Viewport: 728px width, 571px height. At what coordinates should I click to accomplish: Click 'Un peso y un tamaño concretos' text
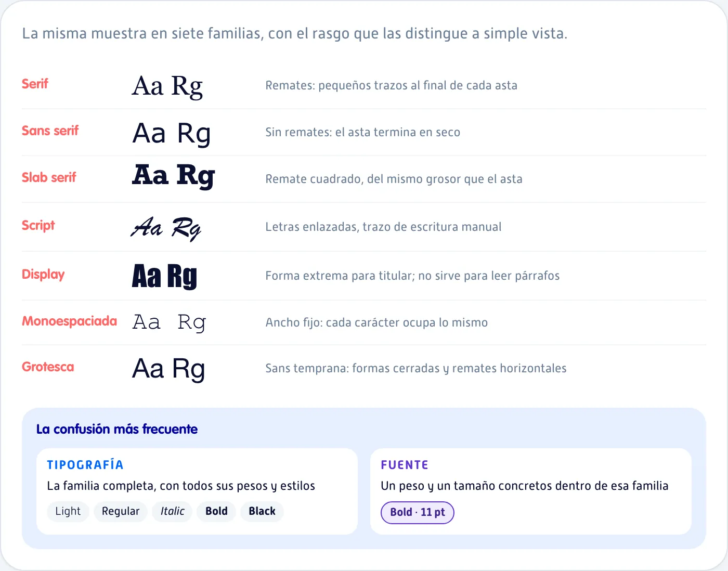pos(525,486)
